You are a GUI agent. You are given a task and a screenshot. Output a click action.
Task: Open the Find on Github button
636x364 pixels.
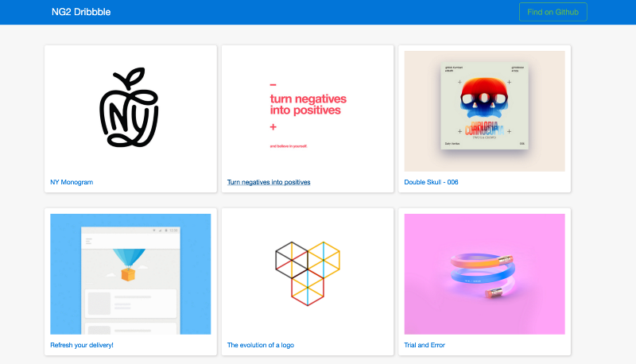point(553,12)
